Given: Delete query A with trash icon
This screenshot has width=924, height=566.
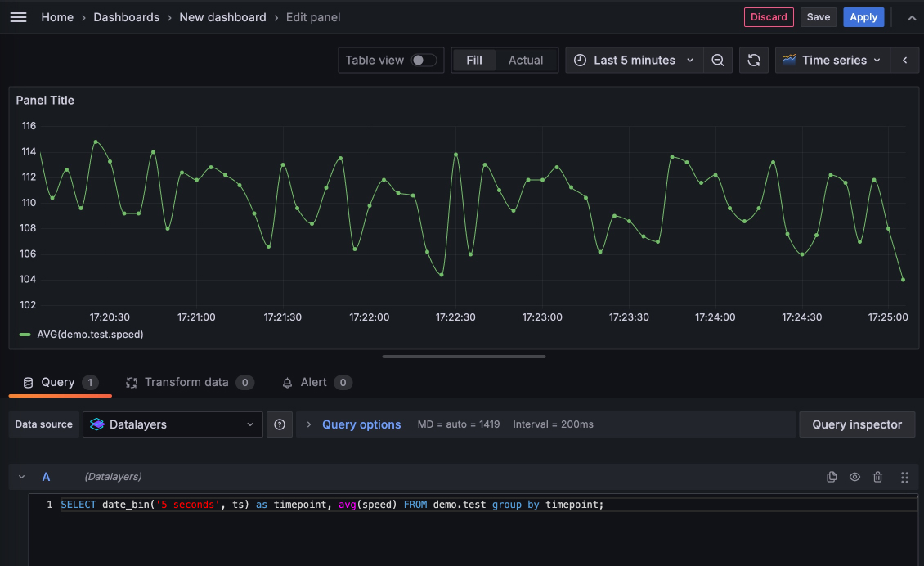Looking at the screenshot, I should 877,476.
